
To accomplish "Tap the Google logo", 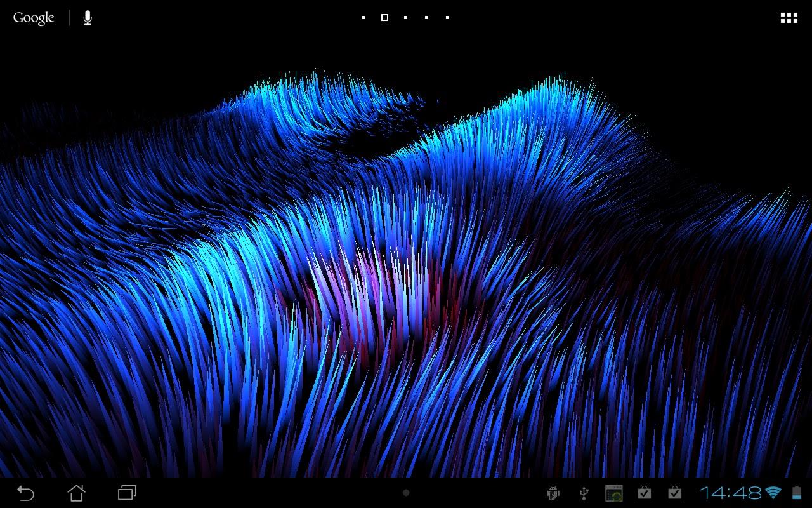I will pyautogui.click(x=33, y=17).
